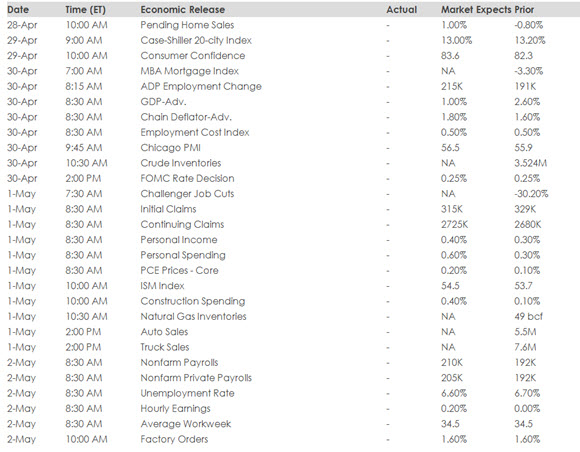Select the Pending Home Sales row

290,25
